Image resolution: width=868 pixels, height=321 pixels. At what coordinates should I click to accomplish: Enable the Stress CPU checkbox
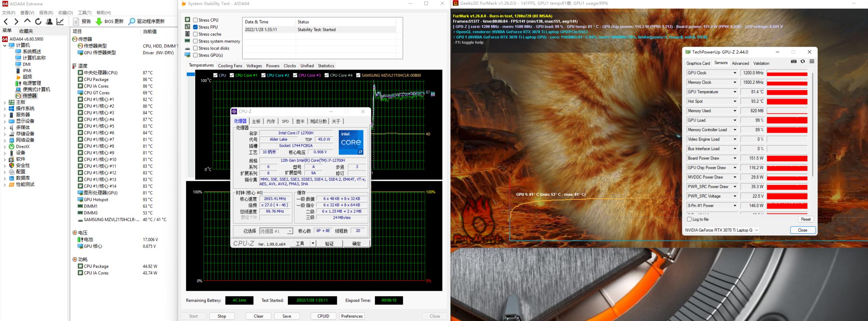click(x=196, y=20)
